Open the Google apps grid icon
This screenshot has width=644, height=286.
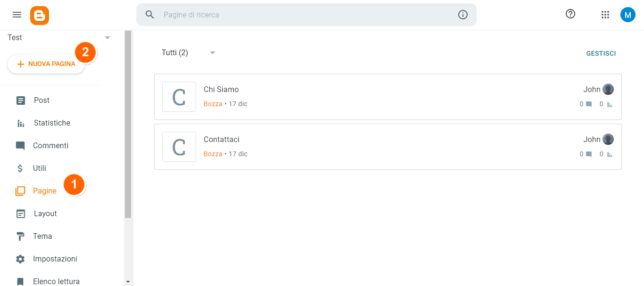pyautogui.click(x=605, y=15)
